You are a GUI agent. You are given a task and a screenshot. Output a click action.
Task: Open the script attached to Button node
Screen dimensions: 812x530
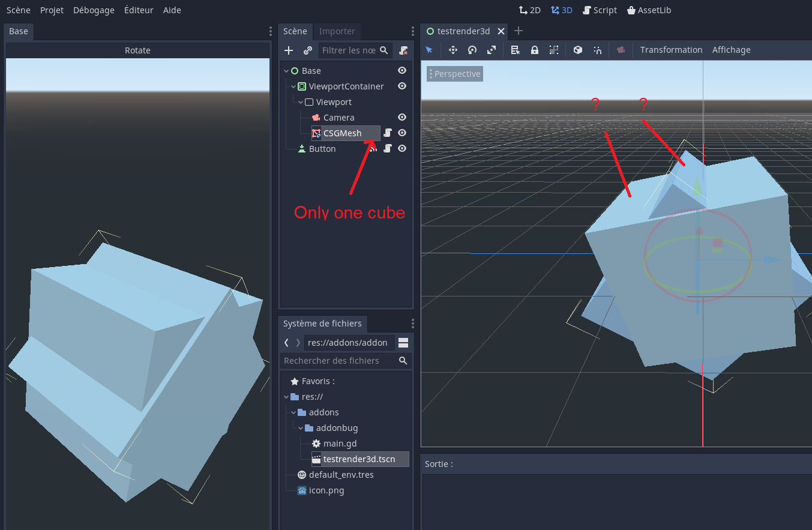click(388, 148)
